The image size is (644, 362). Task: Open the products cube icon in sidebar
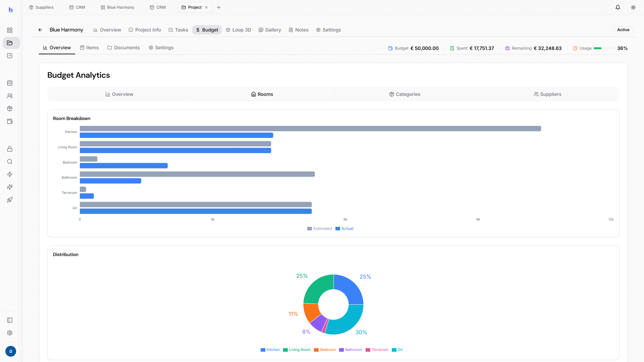pyautogui.click(x=10, y=108)
